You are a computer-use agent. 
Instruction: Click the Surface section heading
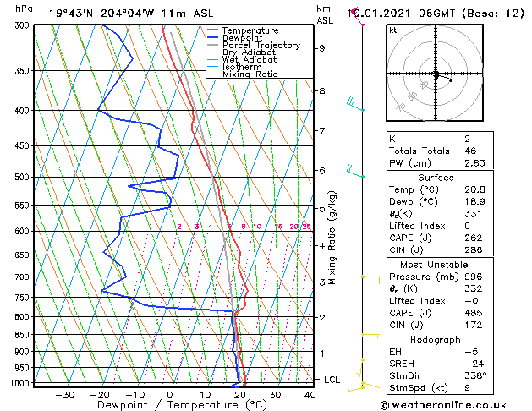tap(436, 178)
